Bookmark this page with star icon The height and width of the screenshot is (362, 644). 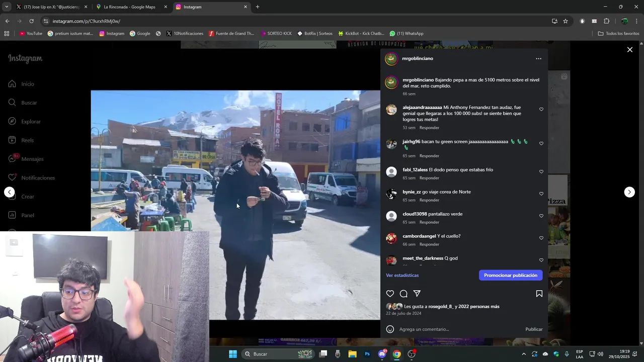pyautogui.click(x=566, y=21)
